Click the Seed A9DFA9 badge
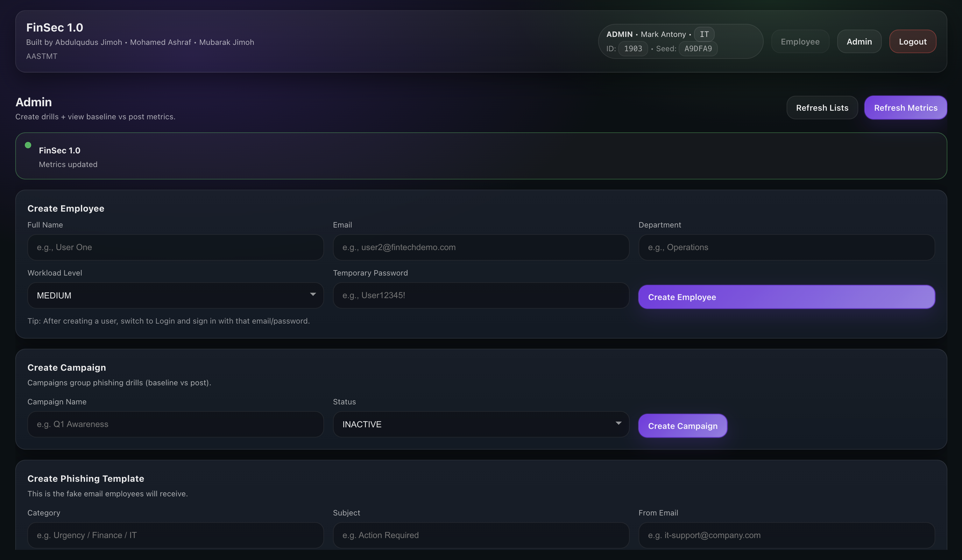 [697, 49]
